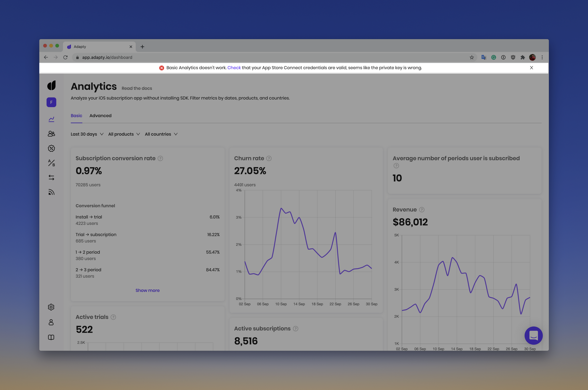Toggle the Adapty leaf logo icon
Image resolution: width=588 pixels, height=390 pixels.
point(51,86)
